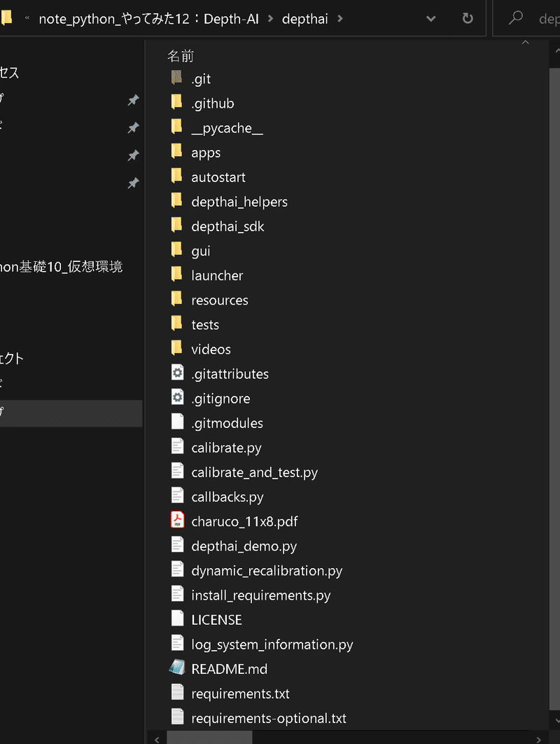The height and width of the screenshot is (744, 560).
Task: Go to depthai breadcrumb segment
Action: click(x=305, y=19)
